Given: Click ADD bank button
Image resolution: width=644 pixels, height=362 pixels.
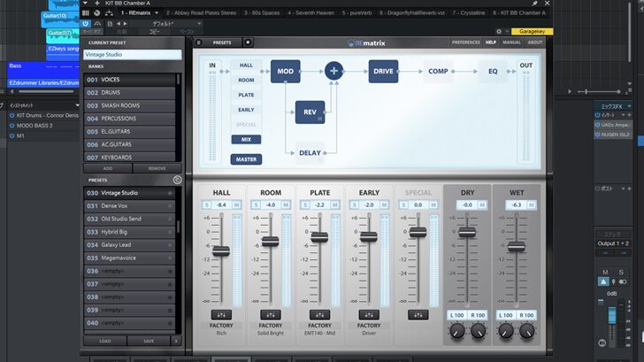Looking at the screenshot, I should (x=108, y=168).
